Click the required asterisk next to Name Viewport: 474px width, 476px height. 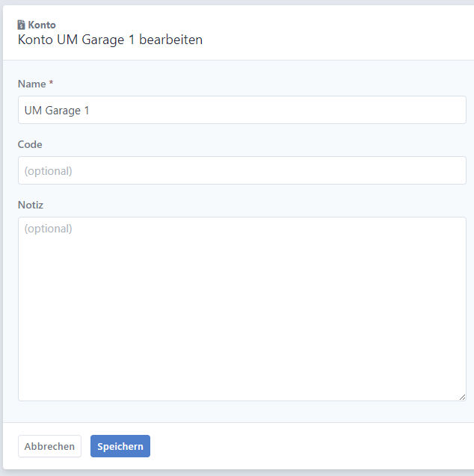(x=51, y=82)
